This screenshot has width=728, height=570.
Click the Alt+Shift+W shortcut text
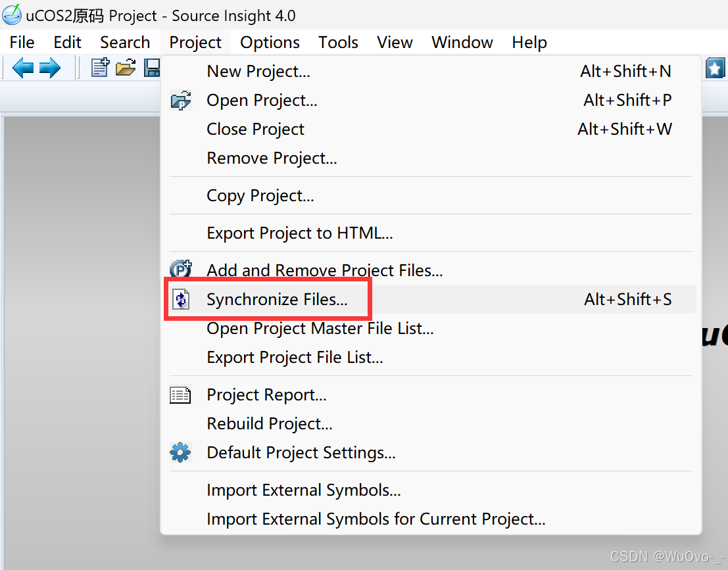point(625,129)
